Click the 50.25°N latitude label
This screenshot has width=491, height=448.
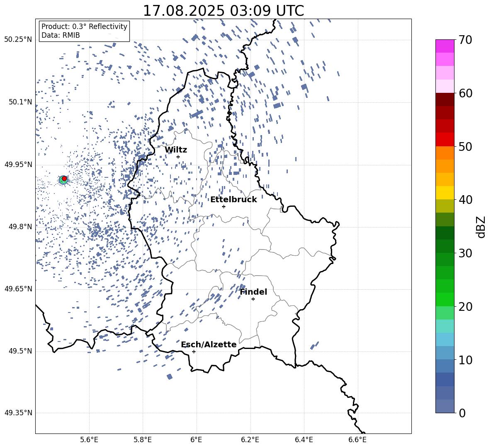pyautogui.click(x=18, y=40)
